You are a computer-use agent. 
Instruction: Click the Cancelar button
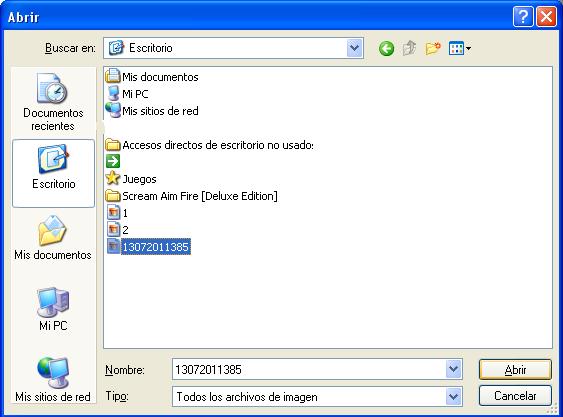(x=515, y=396)
